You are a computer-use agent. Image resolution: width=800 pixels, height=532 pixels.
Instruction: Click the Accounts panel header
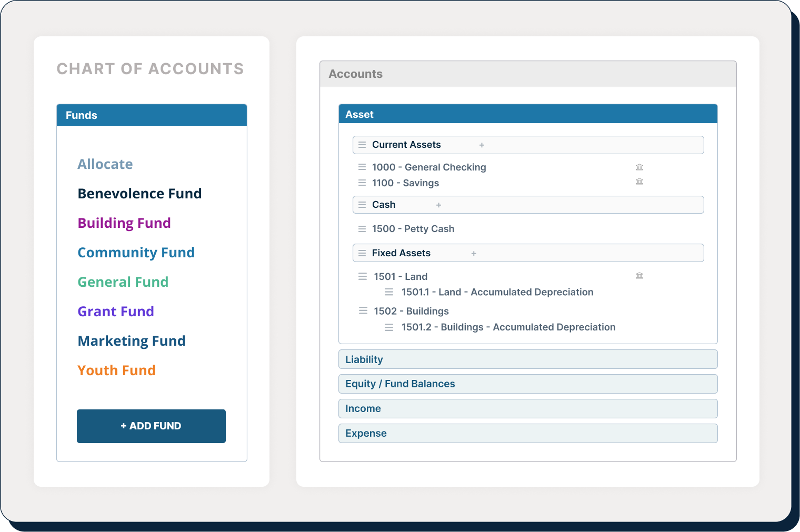click(528, 74)
